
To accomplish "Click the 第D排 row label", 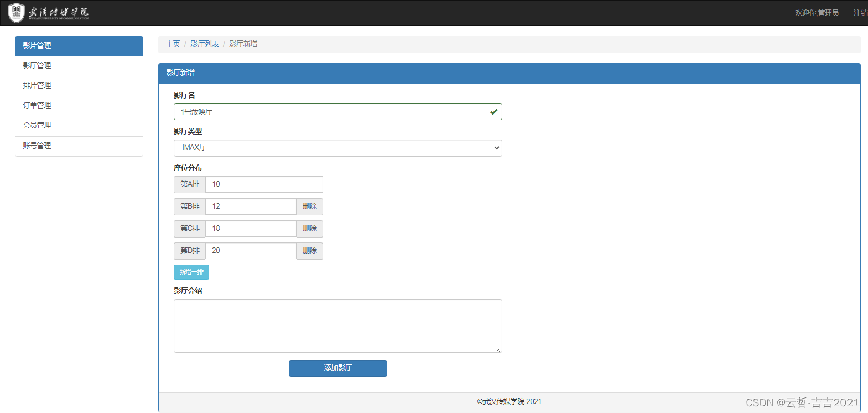I will tap(190, 251).
